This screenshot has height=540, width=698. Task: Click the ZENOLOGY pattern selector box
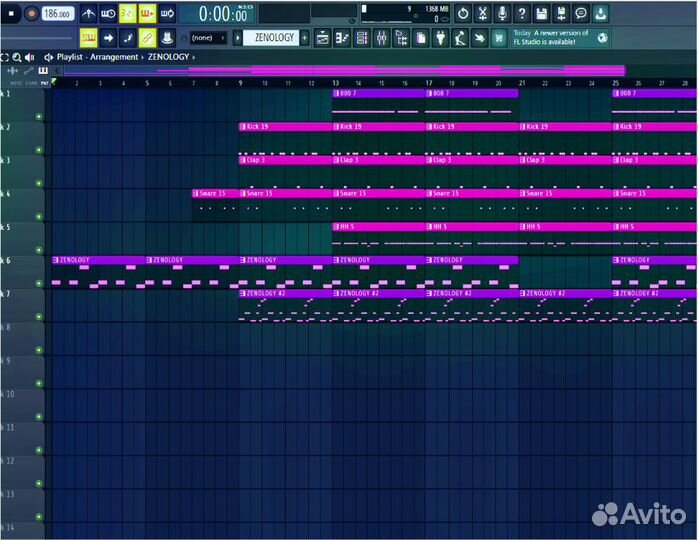click(x=272, y=38)
